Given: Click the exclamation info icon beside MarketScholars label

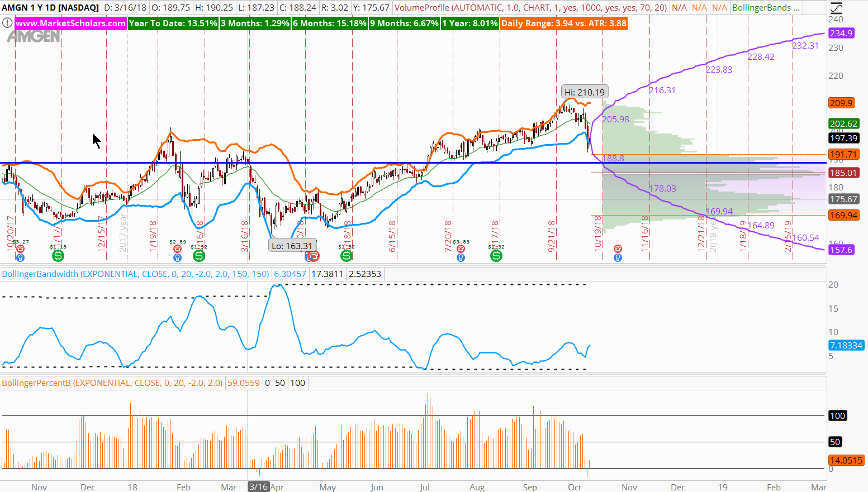Looking at the screenshot, I should coord(7,23).
